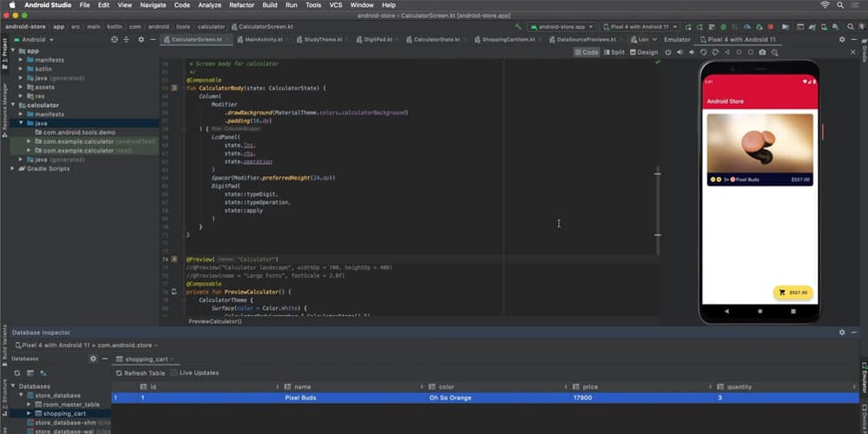Click the keep database connections open icon
The width and height of the screenshot is (868, 434).
click(x=43, y=373)
